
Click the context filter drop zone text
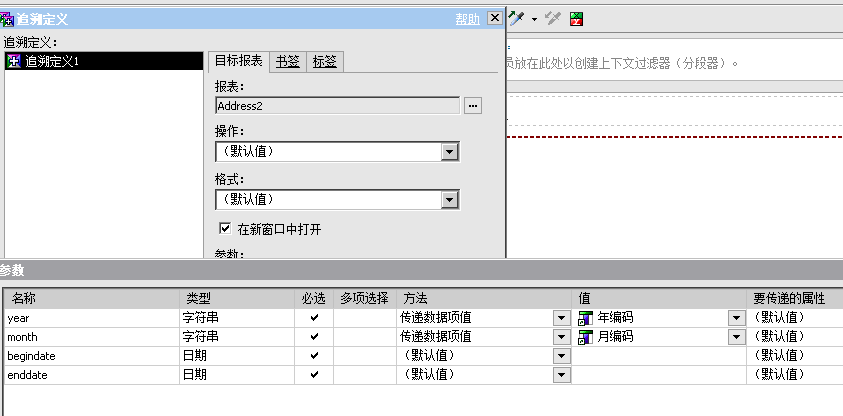click(623, 63)
